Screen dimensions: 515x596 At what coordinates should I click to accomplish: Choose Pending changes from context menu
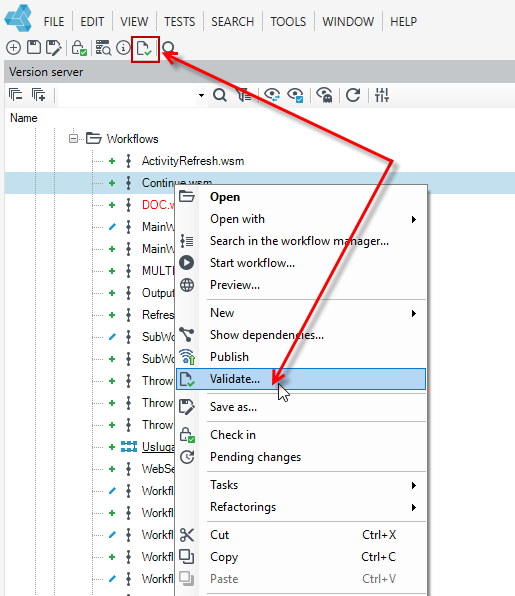[x=301, y=457]
